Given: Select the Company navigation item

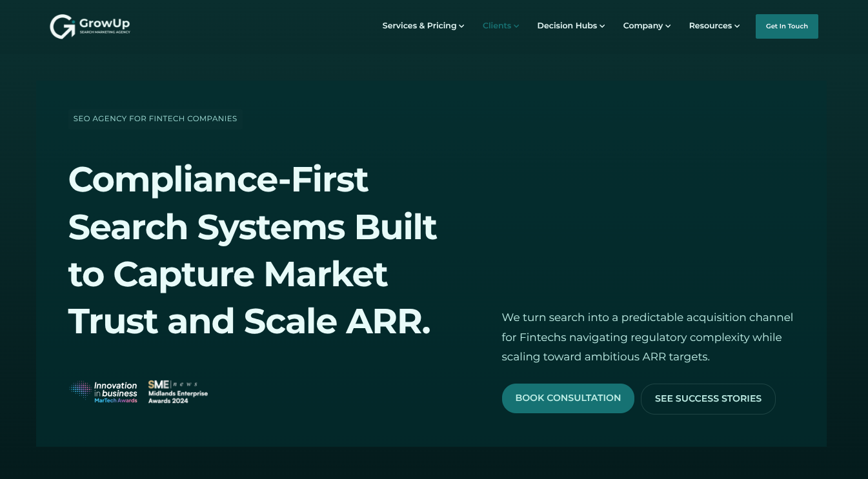Looking at the screenshot, I should pos(643,26).
